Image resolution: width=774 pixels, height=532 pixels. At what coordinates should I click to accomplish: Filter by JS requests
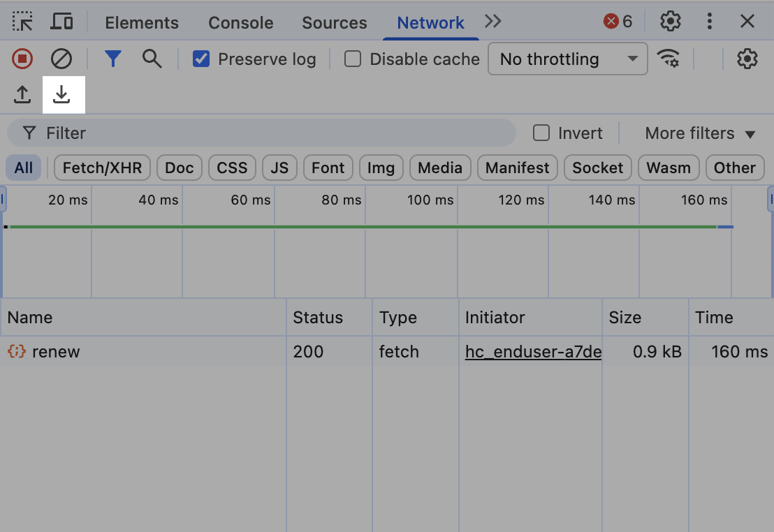(x=279, y=168)
